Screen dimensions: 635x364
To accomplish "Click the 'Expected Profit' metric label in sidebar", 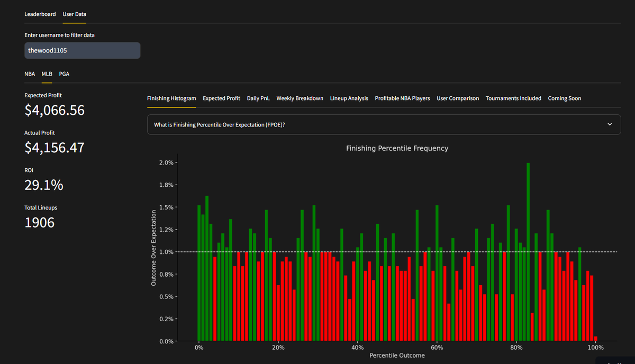I will coord(43,95).
